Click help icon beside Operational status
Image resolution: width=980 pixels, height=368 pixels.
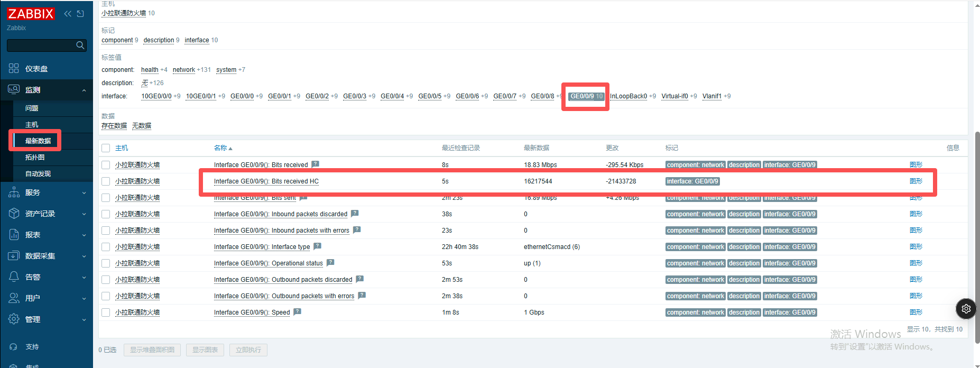tap(330, 262)
